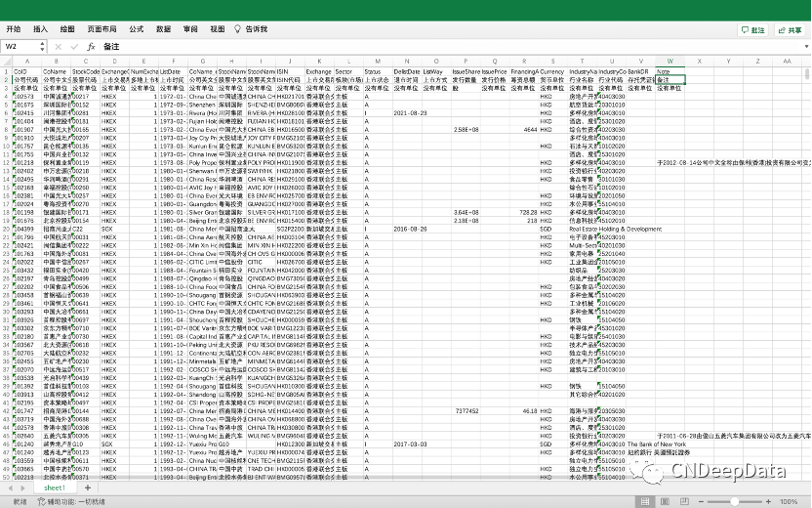This screenshot has height=508, width=812.
Task: Select row 20 header
Action: click(x=6, y=230)
